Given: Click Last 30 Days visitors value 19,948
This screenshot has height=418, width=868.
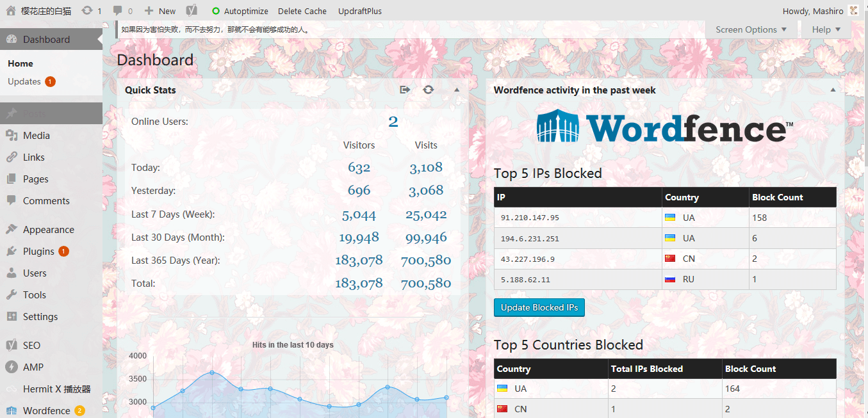Looking at the screenshot, I should click(x=359, y=237).
